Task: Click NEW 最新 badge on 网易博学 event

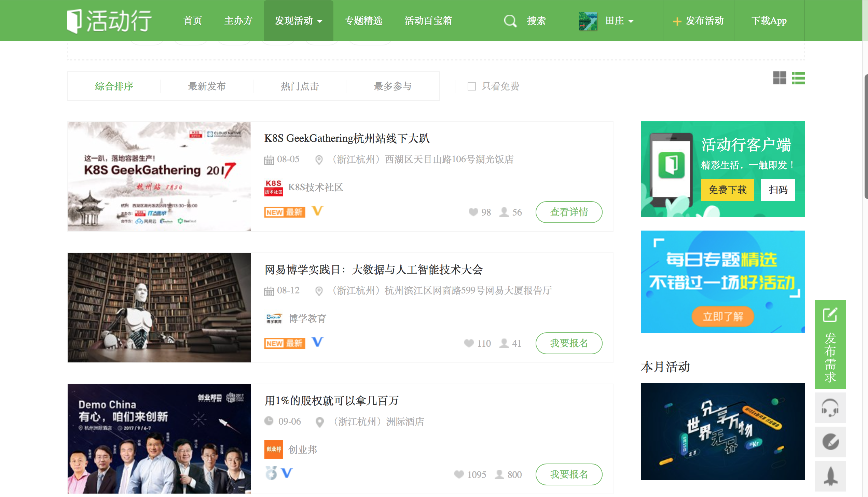Action: 285,343
